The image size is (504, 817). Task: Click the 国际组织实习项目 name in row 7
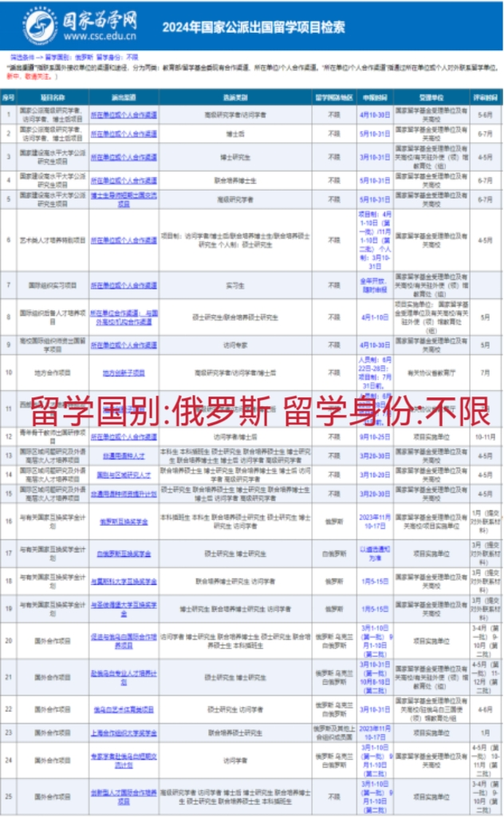click(x=53, y=286)
